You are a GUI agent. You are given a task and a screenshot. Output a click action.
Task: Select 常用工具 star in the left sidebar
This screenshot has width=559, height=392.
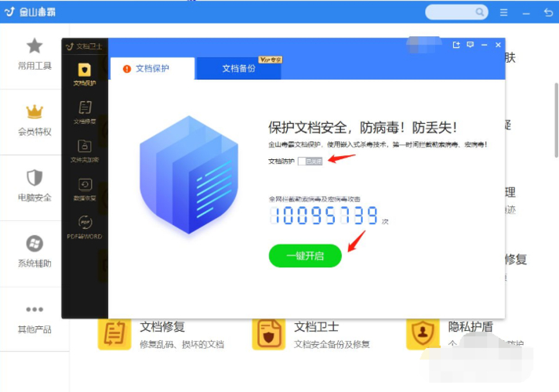coord(34,54)
